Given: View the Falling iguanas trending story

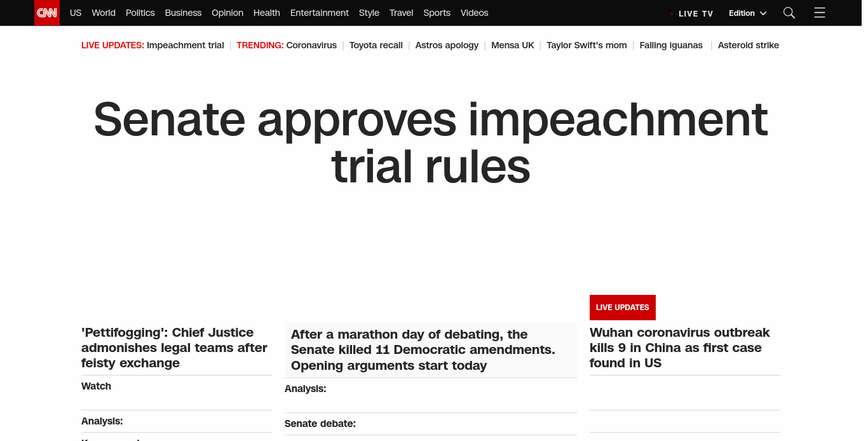Looking at the screenshot, I should point(670,45).
